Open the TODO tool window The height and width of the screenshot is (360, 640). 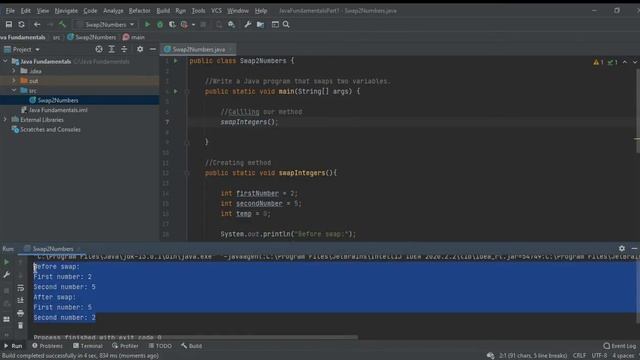pyautogui.click(x=160, y=346)
